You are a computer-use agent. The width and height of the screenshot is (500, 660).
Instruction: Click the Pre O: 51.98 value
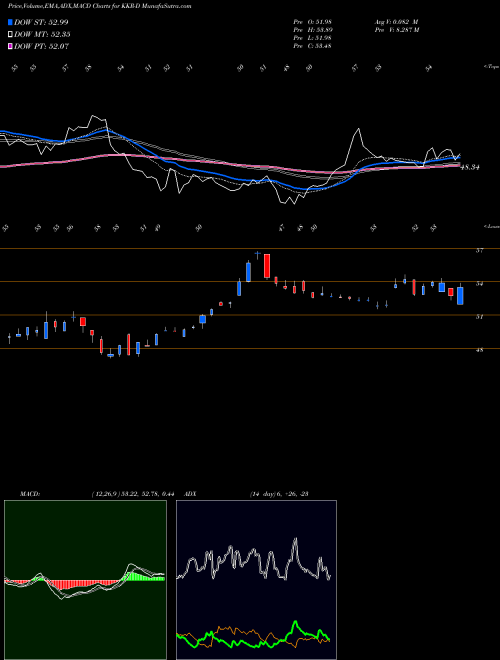(x=312, y=22)
